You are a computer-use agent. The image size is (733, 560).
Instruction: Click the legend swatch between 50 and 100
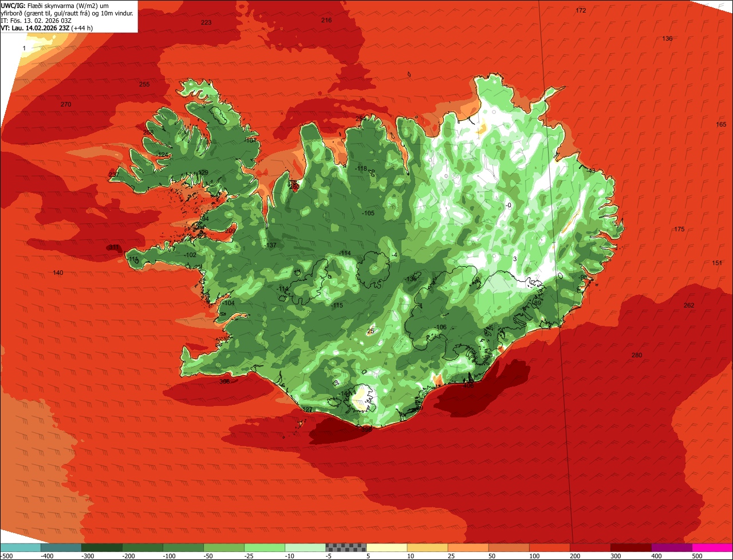509,547
